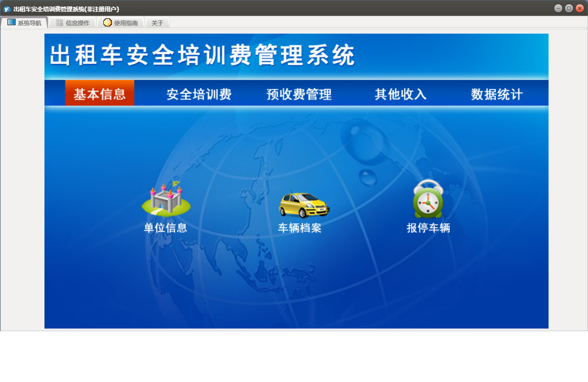Close the application window
This screenshot has width=588, height=382.
(x=580, y=8)
